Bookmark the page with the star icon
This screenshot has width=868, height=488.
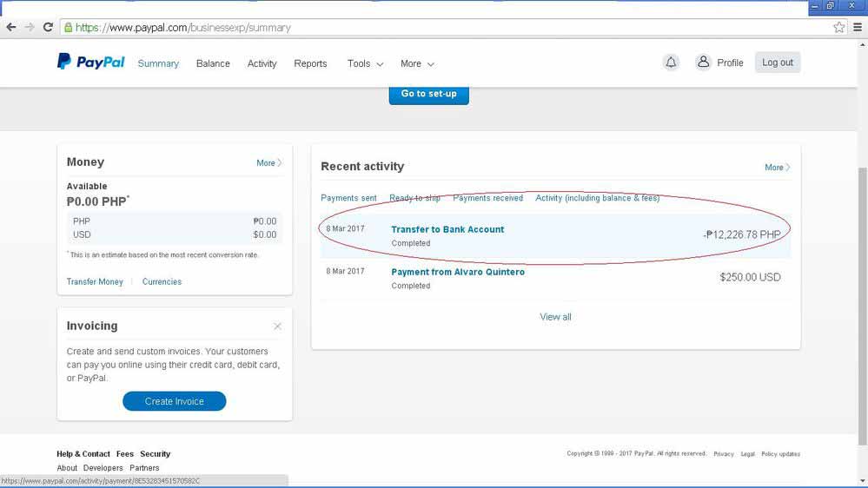839,27
